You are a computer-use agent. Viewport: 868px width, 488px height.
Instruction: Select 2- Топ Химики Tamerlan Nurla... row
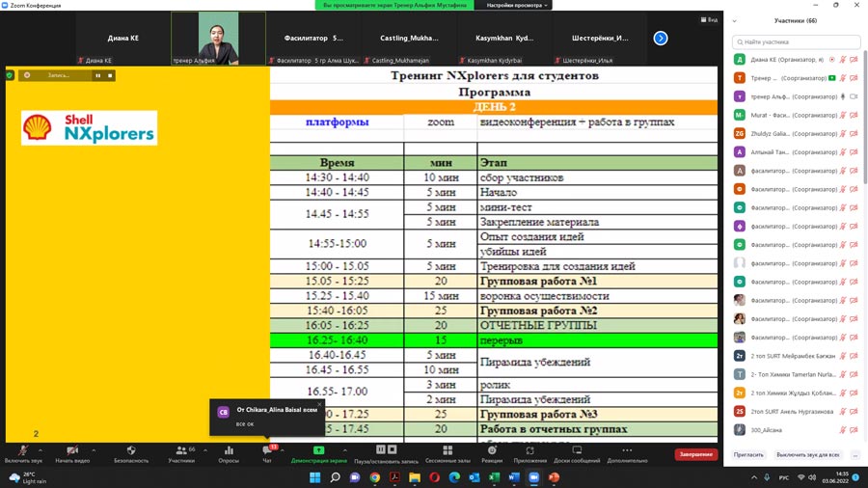(796, 374)
